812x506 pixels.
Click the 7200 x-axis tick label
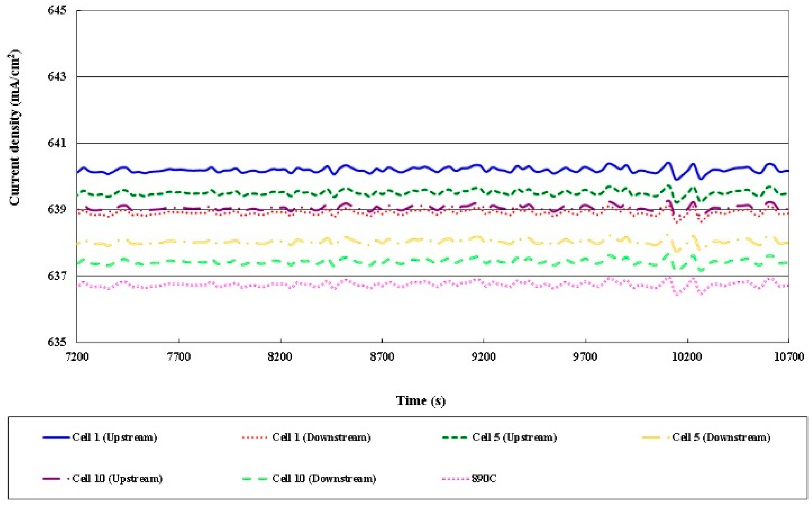pyautogui.click(x=77, y=357)
